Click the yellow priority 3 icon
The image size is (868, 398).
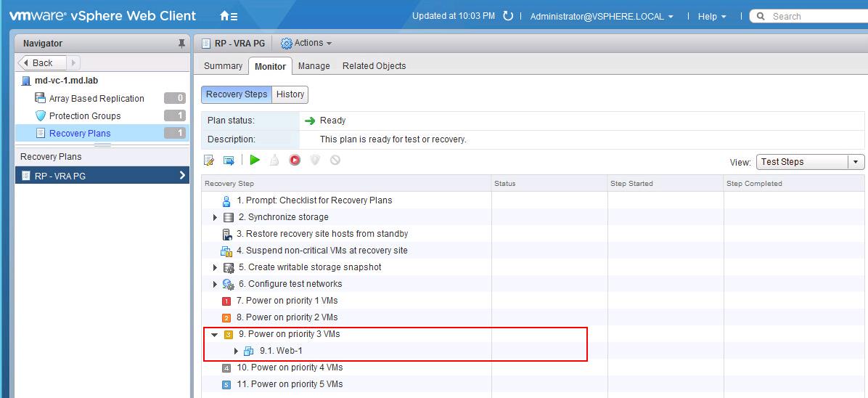(x=229, y=334)
